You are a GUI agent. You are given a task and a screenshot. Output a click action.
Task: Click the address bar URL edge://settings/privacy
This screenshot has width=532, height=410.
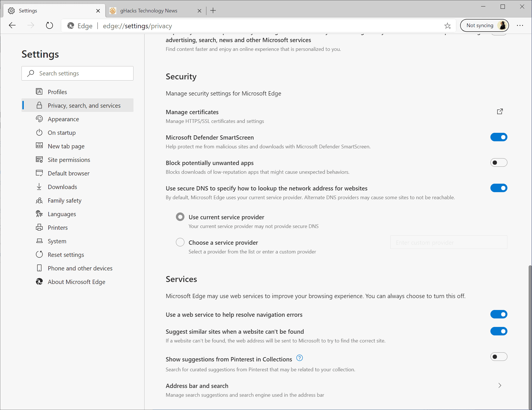pos(137,26)
